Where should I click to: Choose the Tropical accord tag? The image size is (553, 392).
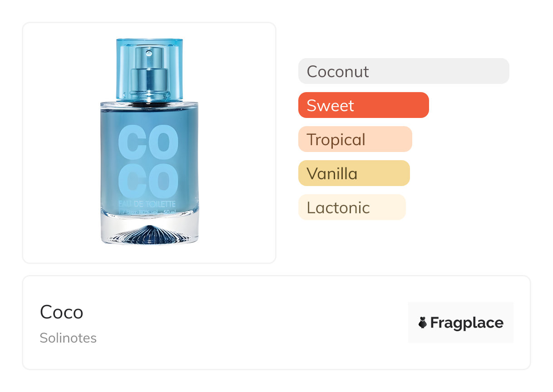pos(355,139)
